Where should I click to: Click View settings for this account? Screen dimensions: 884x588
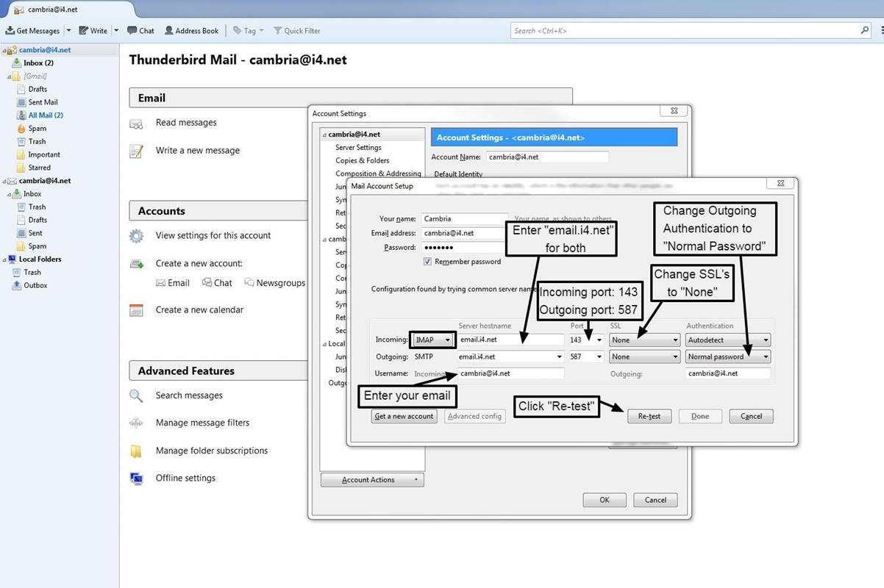point(213,236)
